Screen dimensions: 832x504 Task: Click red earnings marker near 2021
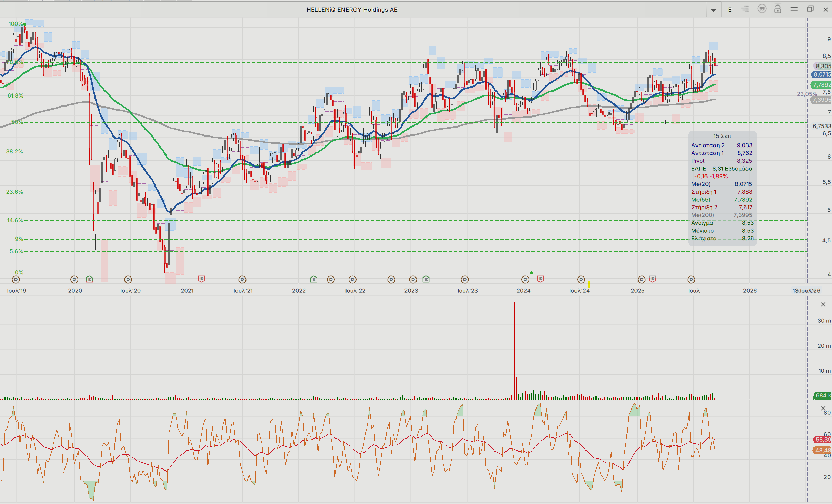point(202,279)
